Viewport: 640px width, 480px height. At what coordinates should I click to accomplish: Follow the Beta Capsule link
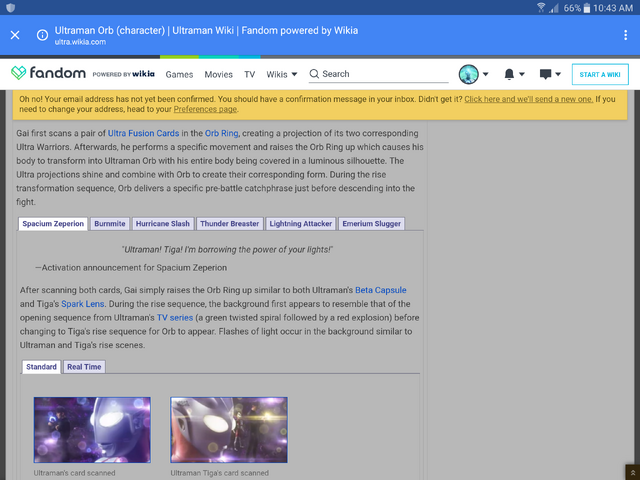(380, 290)
